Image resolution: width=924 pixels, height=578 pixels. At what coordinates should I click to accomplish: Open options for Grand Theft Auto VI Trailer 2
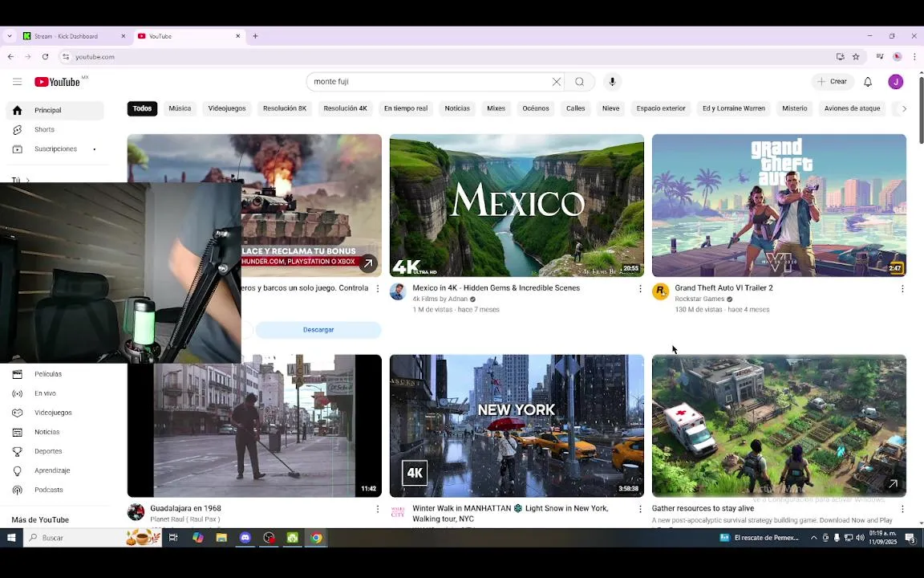pyautogui.click(x=902, y=288)
